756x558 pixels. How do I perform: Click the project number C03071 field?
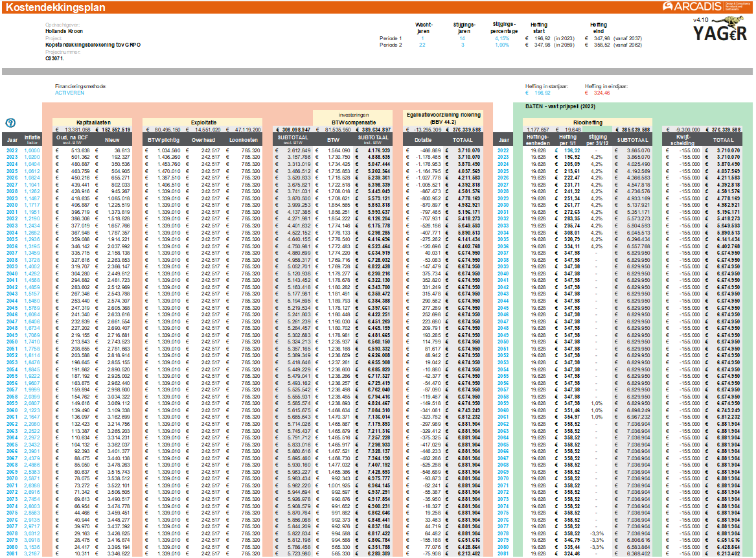(x=56, y=58)
